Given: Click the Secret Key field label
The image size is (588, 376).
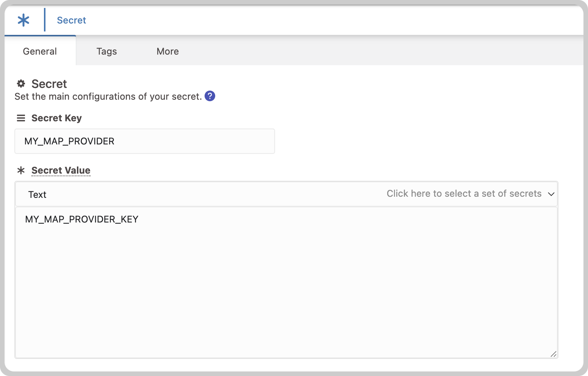Looking at the screenshot, I should point(56,118).
